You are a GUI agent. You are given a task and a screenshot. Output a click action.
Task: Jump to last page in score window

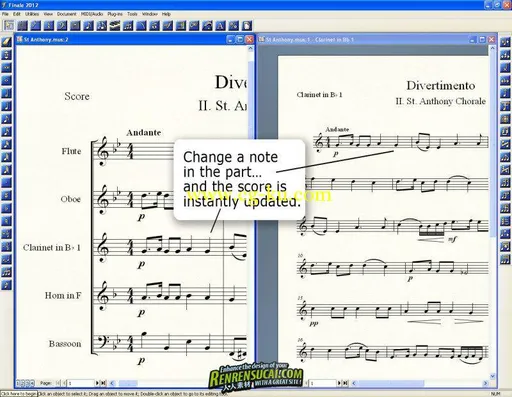pyautogui.click(x=103, y=383)
